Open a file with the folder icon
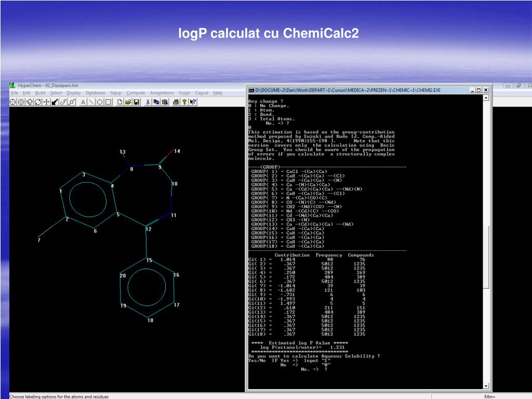 tap(128, 102)
